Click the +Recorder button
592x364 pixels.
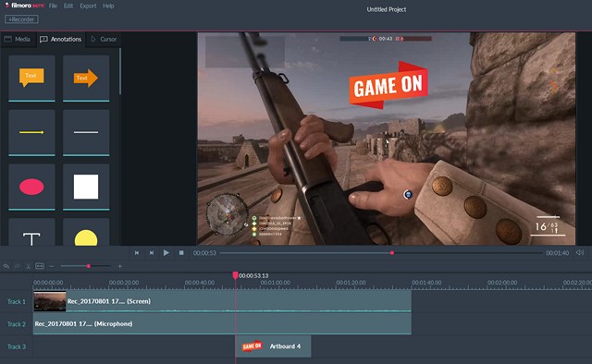(x=21, y=19)
